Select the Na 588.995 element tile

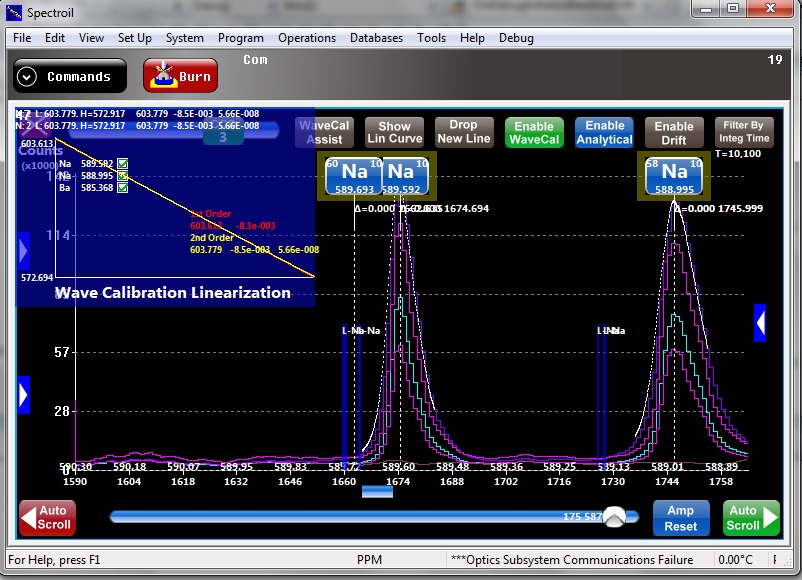tap(674, 176)
